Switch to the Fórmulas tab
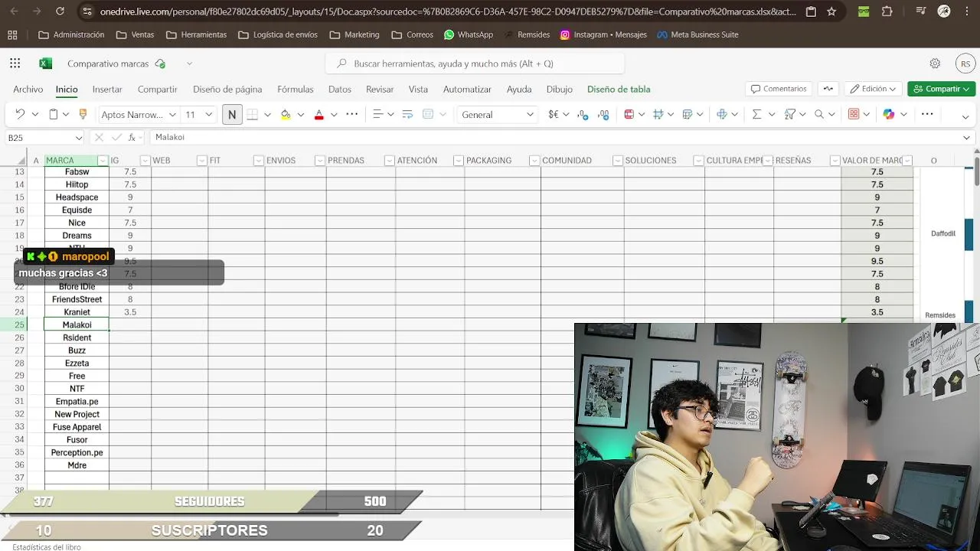The image size is (980, 551). tap(296, 90)
